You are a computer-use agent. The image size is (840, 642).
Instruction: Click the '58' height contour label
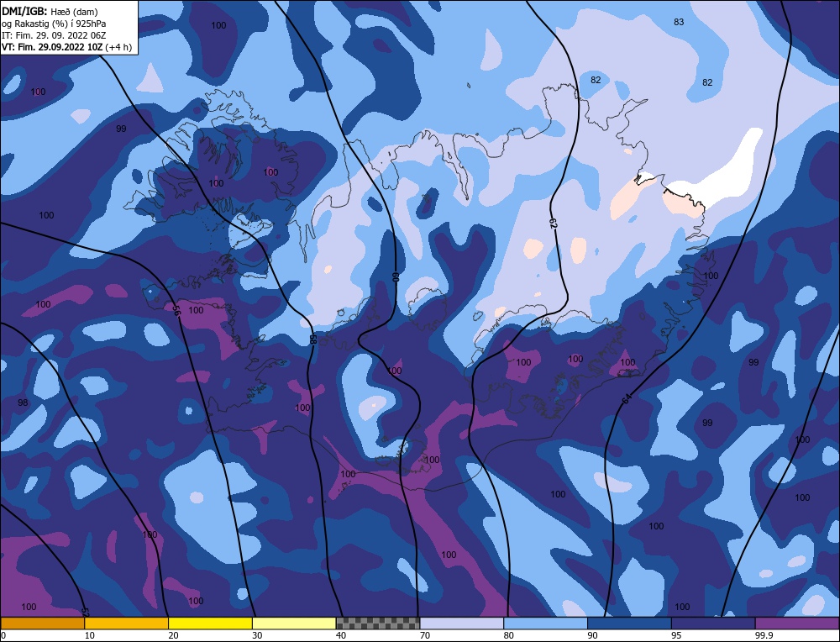312,339
